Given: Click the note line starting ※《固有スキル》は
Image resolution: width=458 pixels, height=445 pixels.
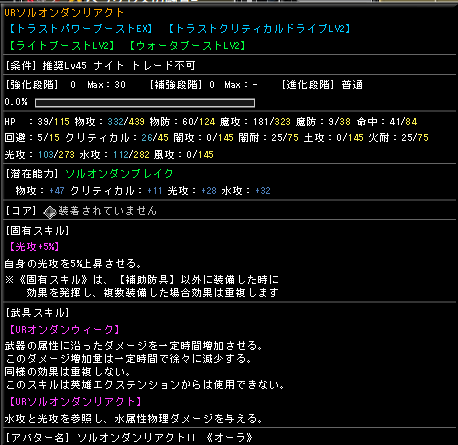Looking at the screenshot, I should (x=142, y=279).
